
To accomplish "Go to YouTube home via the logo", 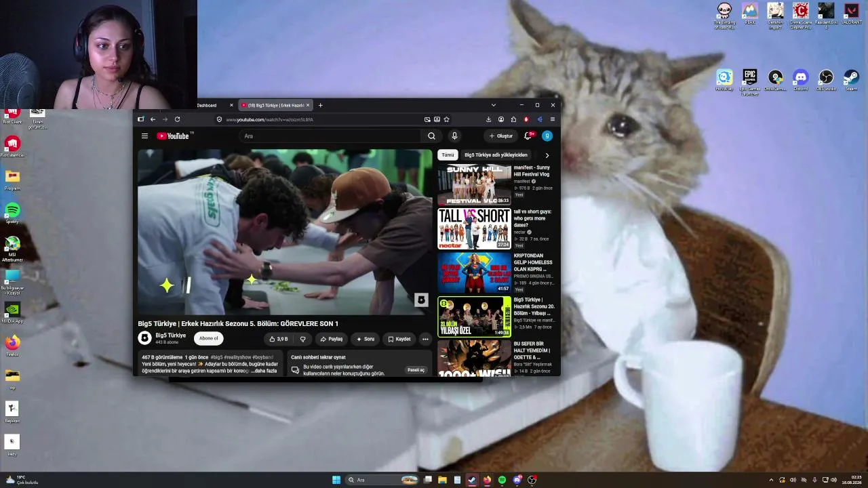I will [x=173, y=136].
